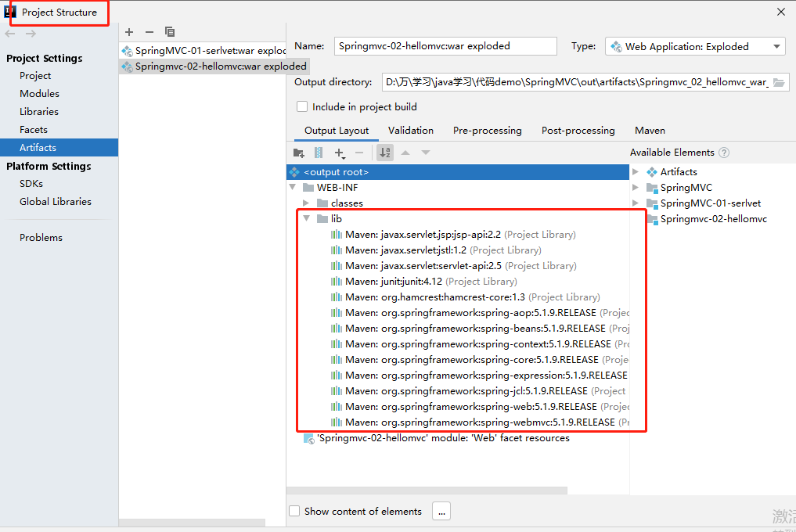Click the Create Directory icon in layout toolbar
This screenshot has width=796, height=532.
(x=299, y=153)
